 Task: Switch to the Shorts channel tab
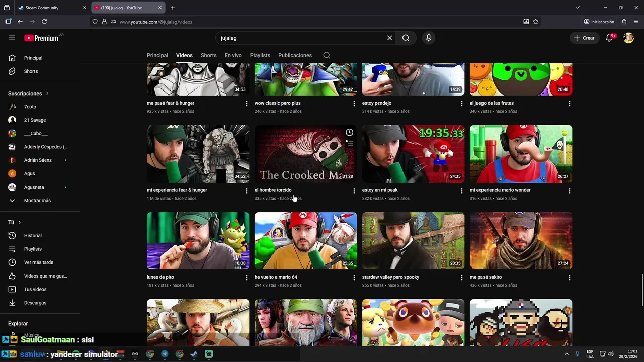(x=208, y=55)
